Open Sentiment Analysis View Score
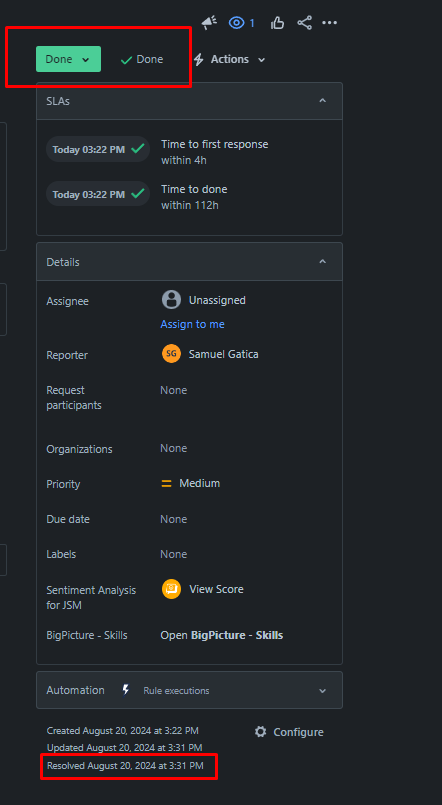Screen dimensions: 442x805 (x=216, y=589)
